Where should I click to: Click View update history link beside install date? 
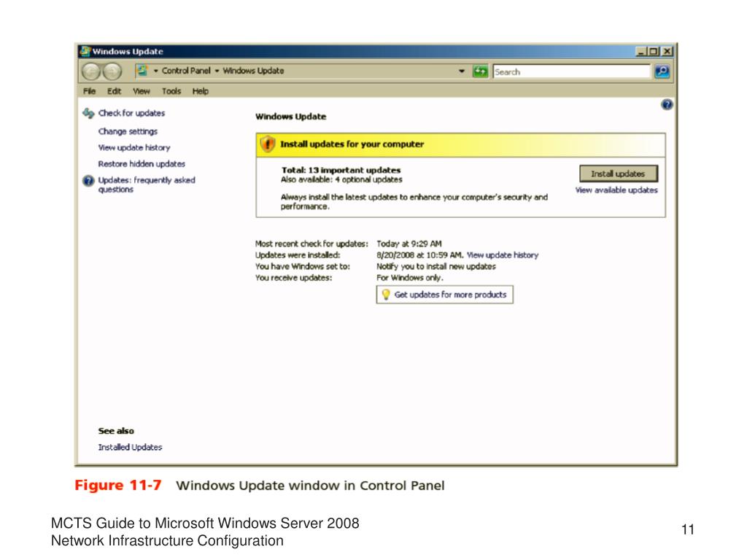[x=503, y=255]
